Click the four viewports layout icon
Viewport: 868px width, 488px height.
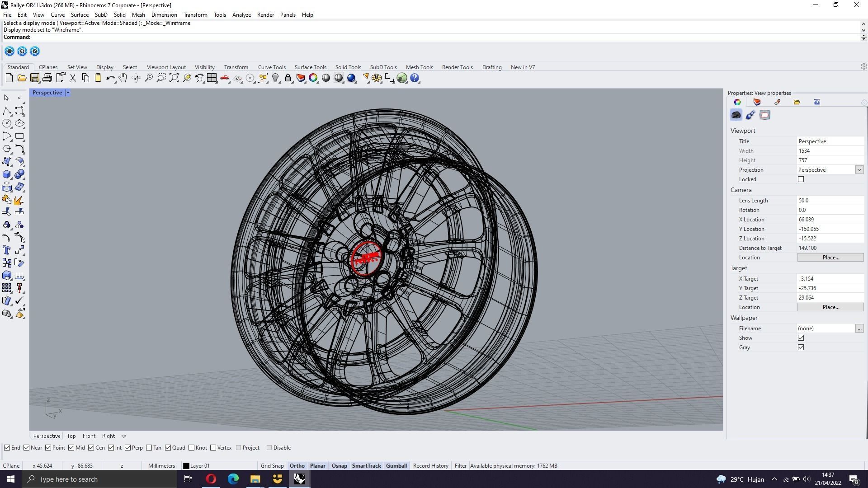pos(212,78)
